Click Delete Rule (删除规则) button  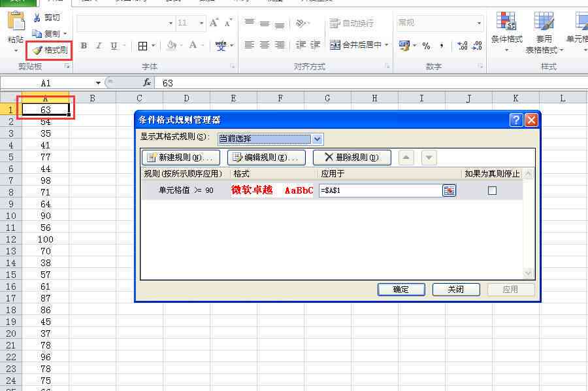pos(351,158)
